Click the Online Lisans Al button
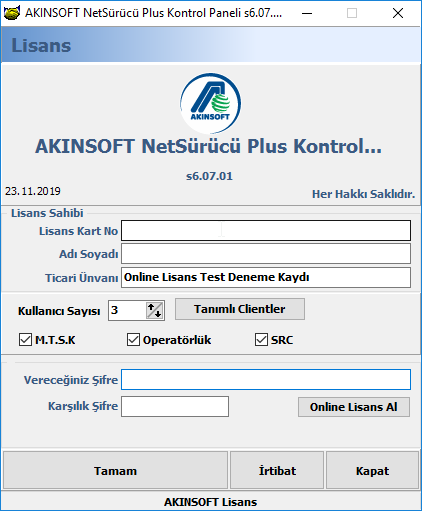This screenshot has height=511, width=422. 354,407
